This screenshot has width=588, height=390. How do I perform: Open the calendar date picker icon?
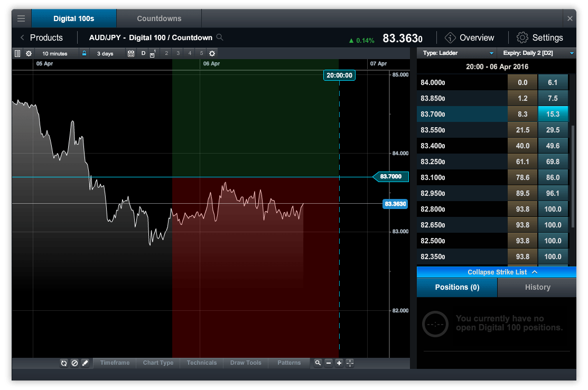tap(131, 54)
